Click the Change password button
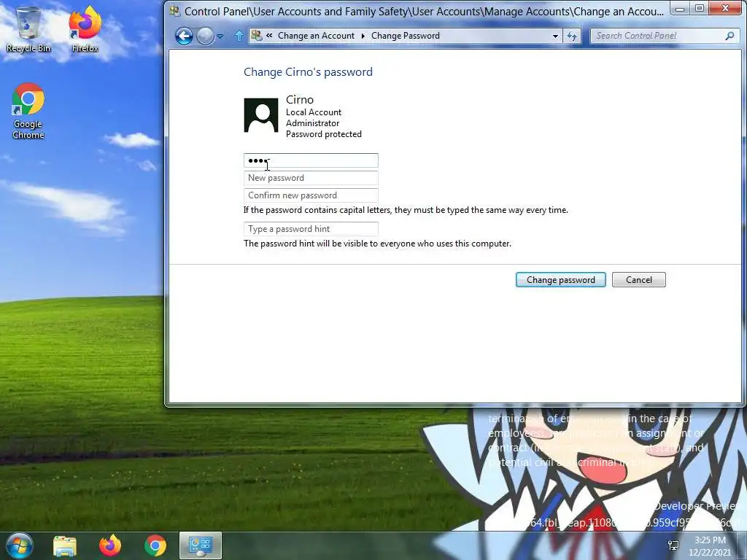The image size is (747, 560). (x=561, y=280)
